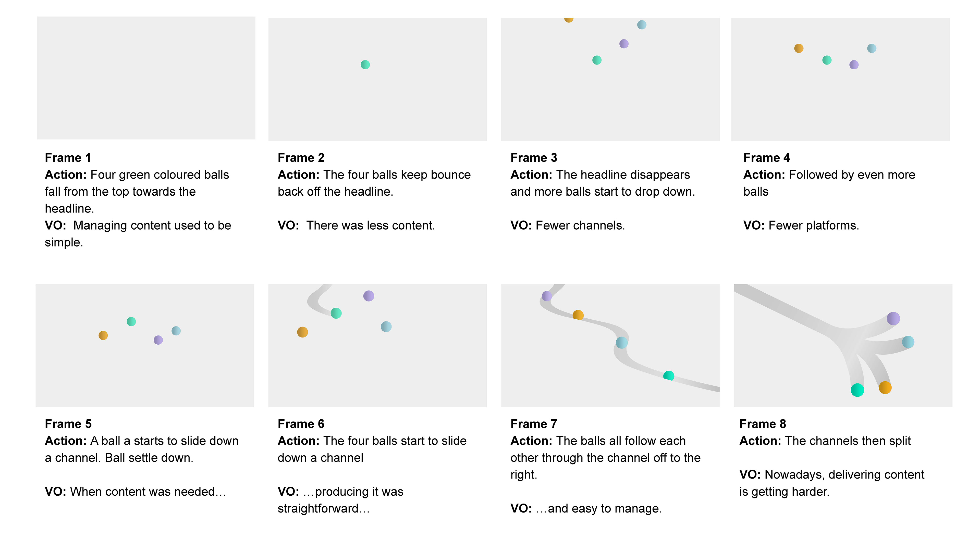
Task: Click the 'Fewer channels.' VO text
Action: 580,226
